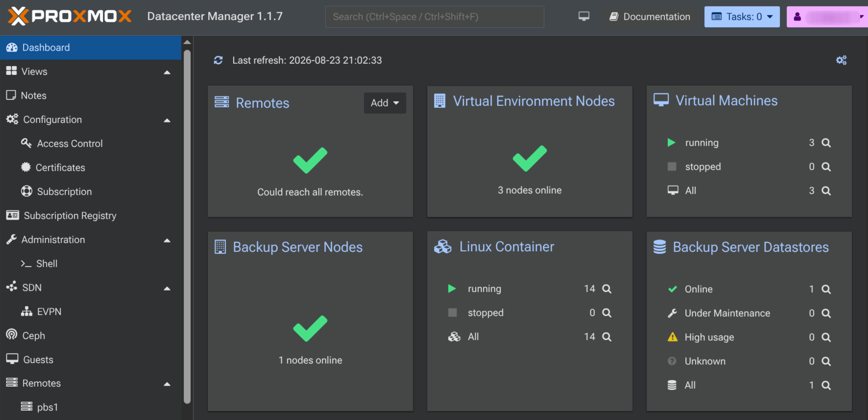868x420 pixels.
Task: Click '1 nodes online' text
Action: point(310,360)
